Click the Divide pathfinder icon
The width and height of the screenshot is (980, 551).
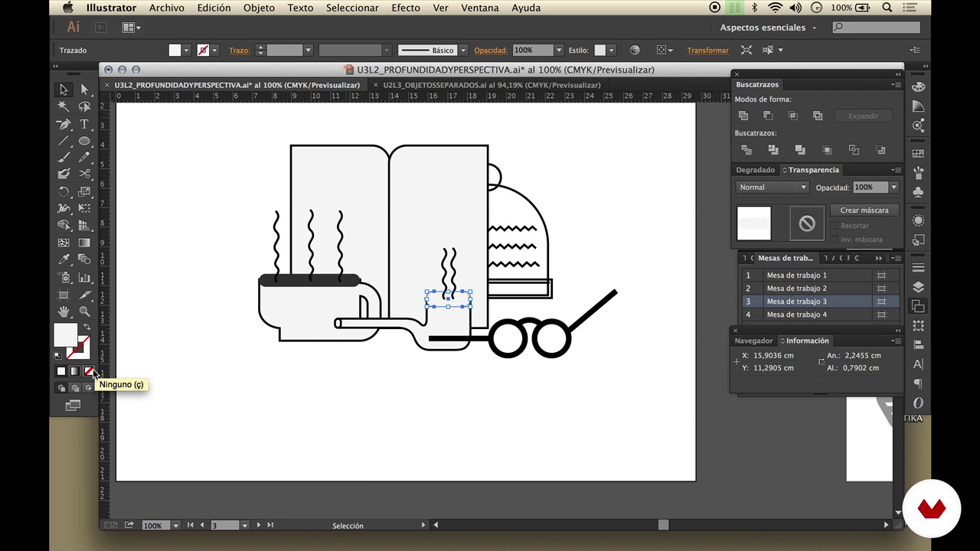746,150
